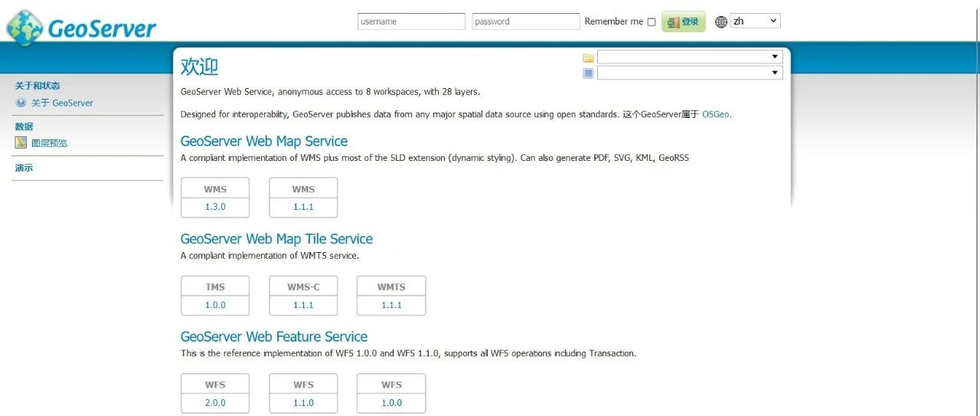Click the GeoServer Web Map Service heading

264,141
